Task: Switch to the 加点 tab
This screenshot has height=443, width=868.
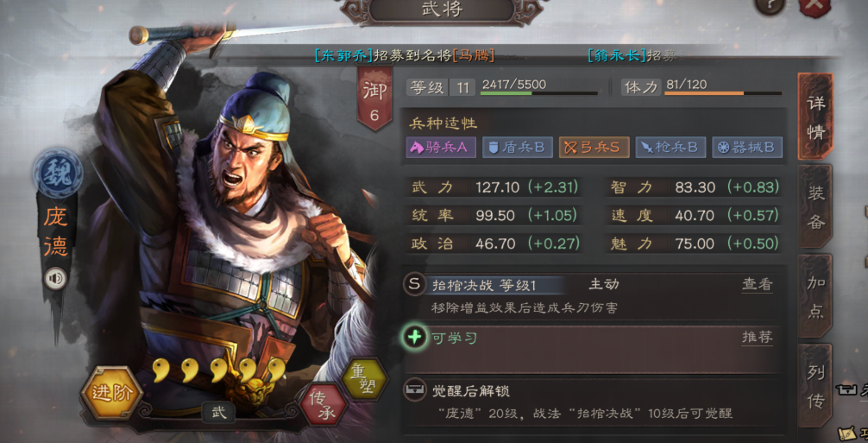Action: 816,295
